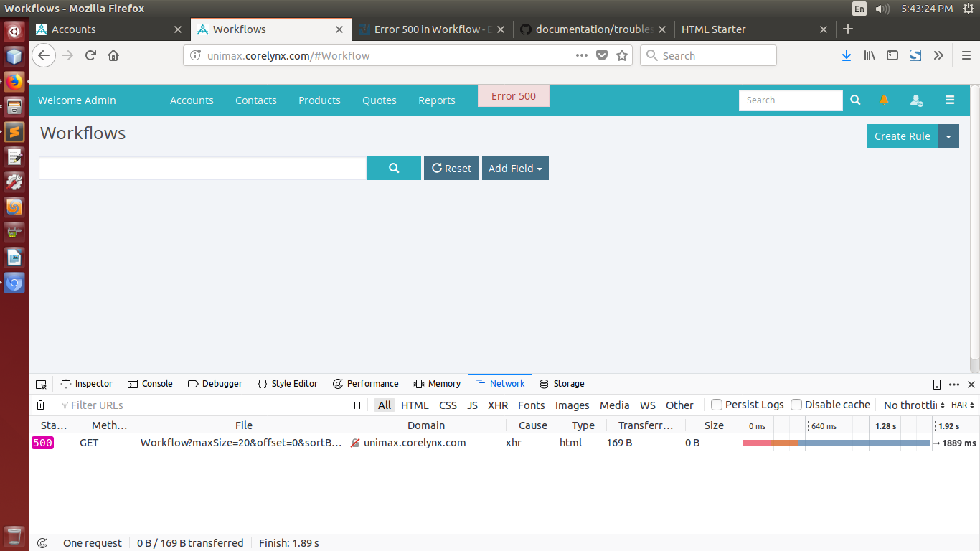
Task: Pause network recording in DevTools
Action: 357,405
